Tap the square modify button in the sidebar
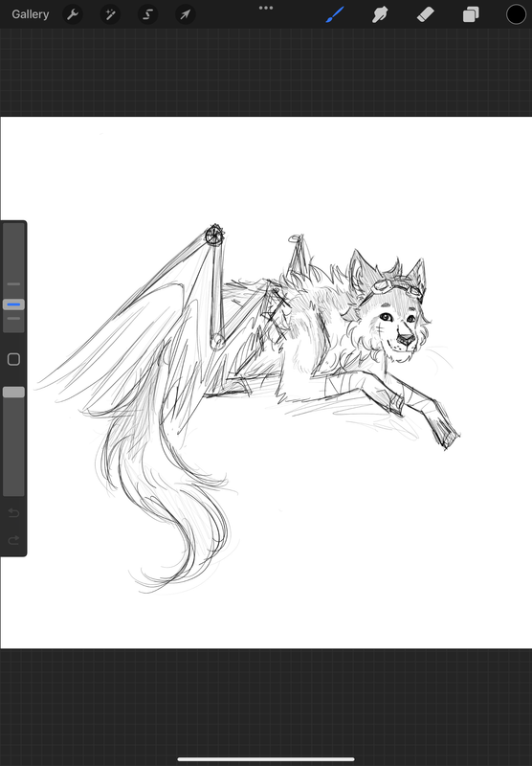Screen dimensions: 532x766 (x=13, y=360)
